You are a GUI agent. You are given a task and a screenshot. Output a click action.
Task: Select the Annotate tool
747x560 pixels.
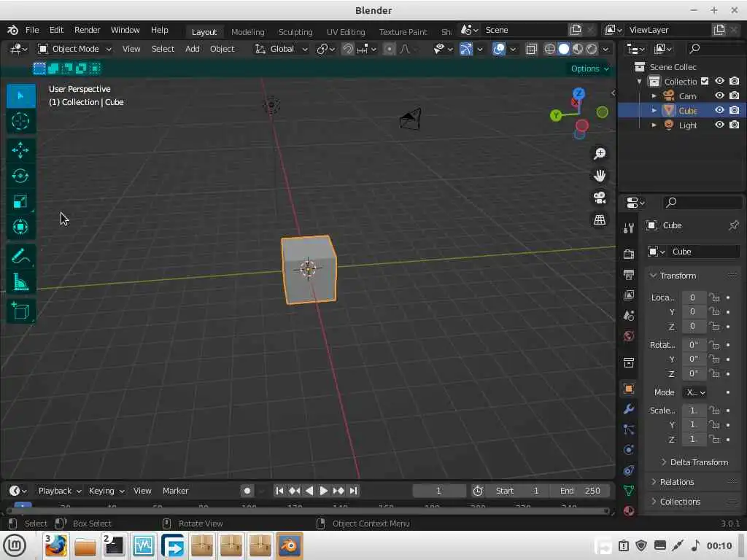click(x=20, y=257)
